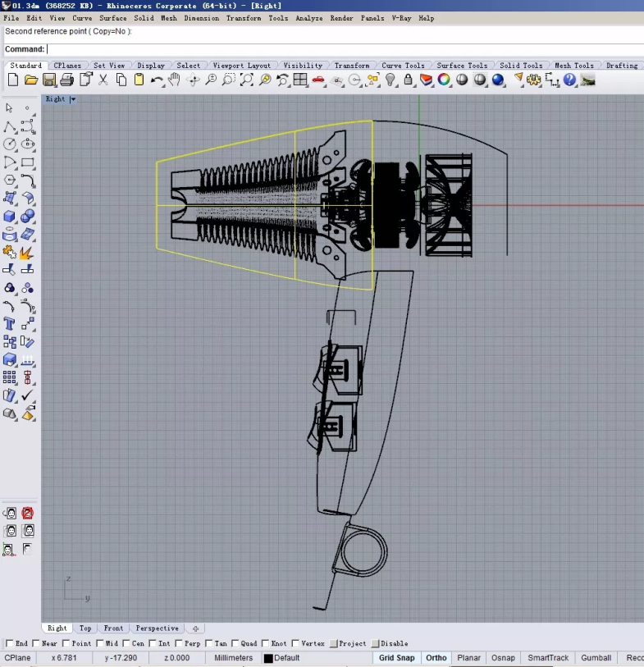Switch to the Perspective viewport tab
This screenshot has height=667, width=644.
(x=157, y=628)
